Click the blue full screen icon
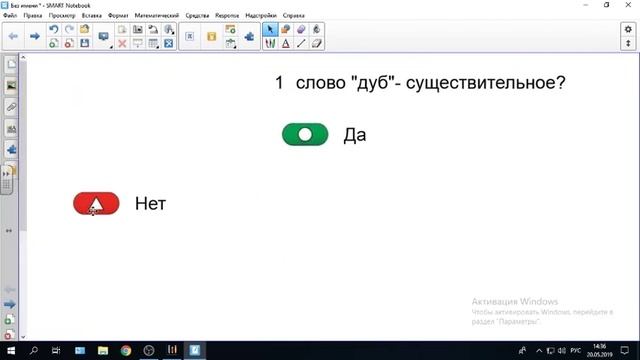Viewport: 640px width, 360px height. coord(169,43)
